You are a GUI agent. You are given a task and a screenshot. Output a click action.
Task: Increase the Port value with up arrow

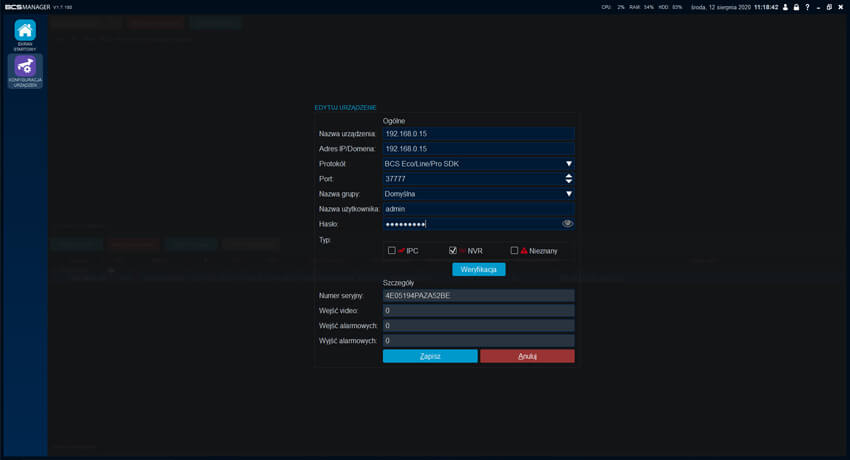(568, 176)
